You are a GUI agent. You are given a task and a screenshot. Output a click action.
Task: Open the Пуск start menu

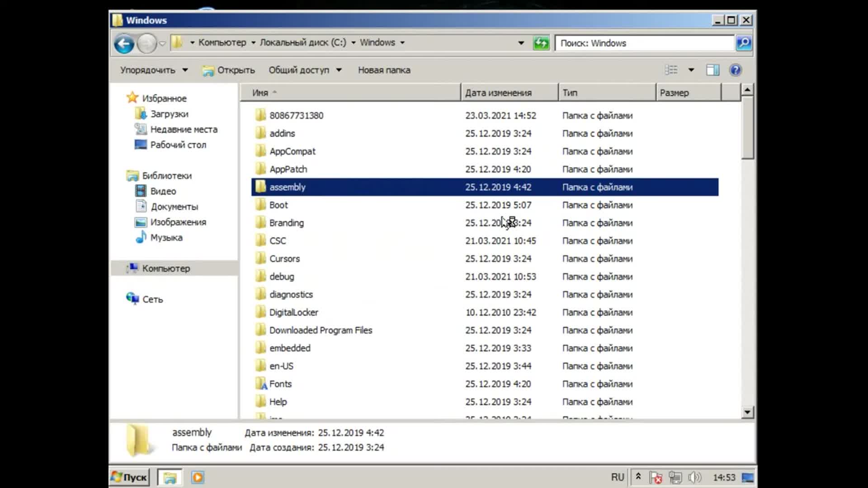[129, 477]
